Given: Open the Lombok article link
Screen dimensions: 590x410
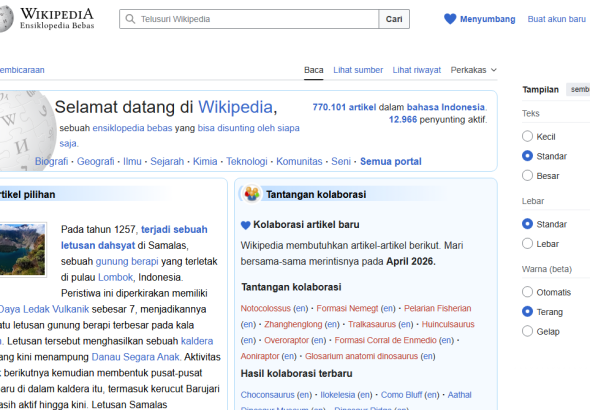Looking at the screenshot, I should [116, 277].
